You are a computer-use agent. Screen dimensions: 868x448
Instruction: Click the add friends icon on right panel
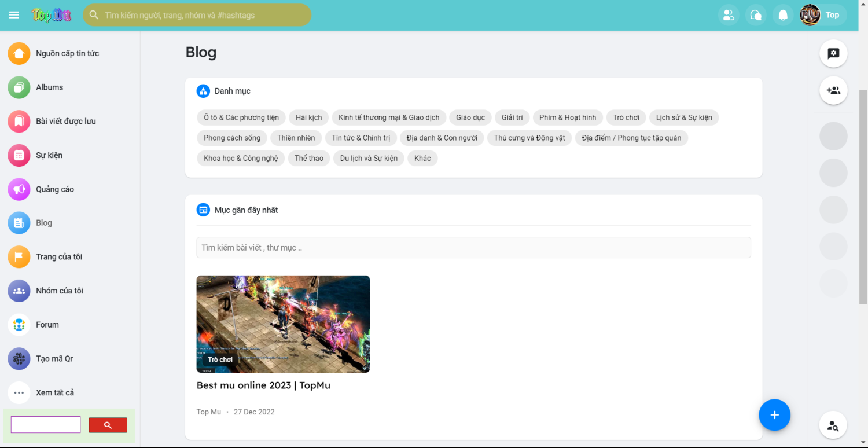(x=833, y=91)
